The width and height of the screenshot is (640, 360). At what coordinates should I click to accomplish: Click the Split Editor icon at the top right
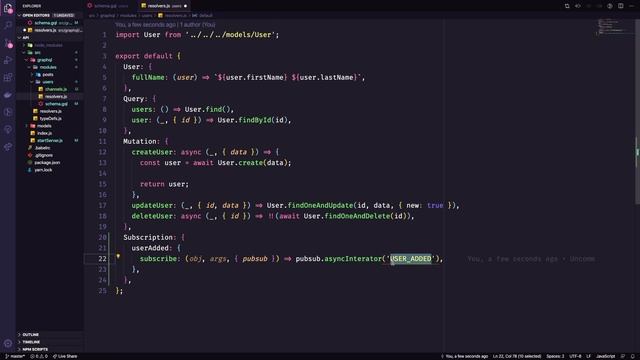620,6
